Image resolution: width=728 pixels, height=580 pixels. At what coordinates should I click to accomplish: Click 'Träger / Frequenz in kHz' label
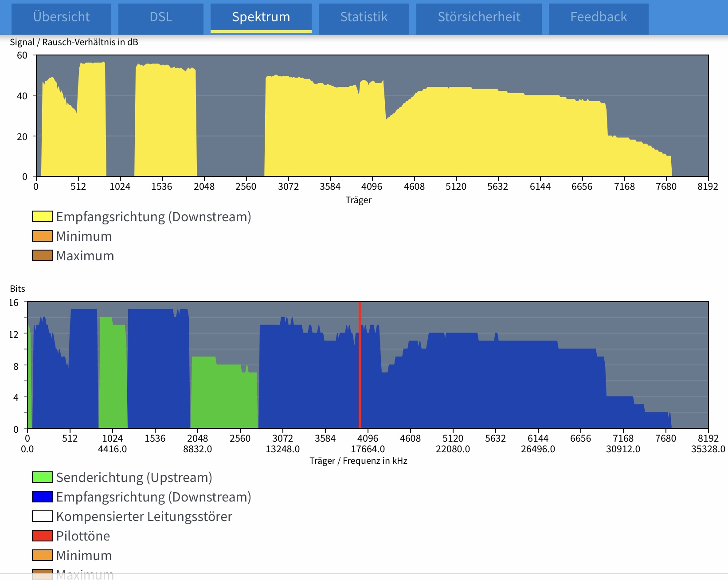tap(358, 461)
